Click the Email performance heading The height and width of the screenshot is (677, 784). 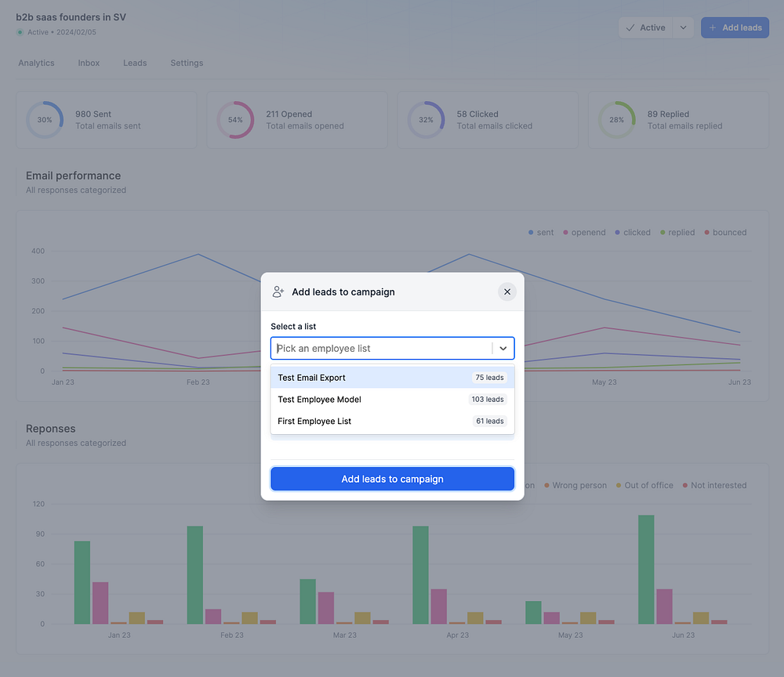pos(73,176)
